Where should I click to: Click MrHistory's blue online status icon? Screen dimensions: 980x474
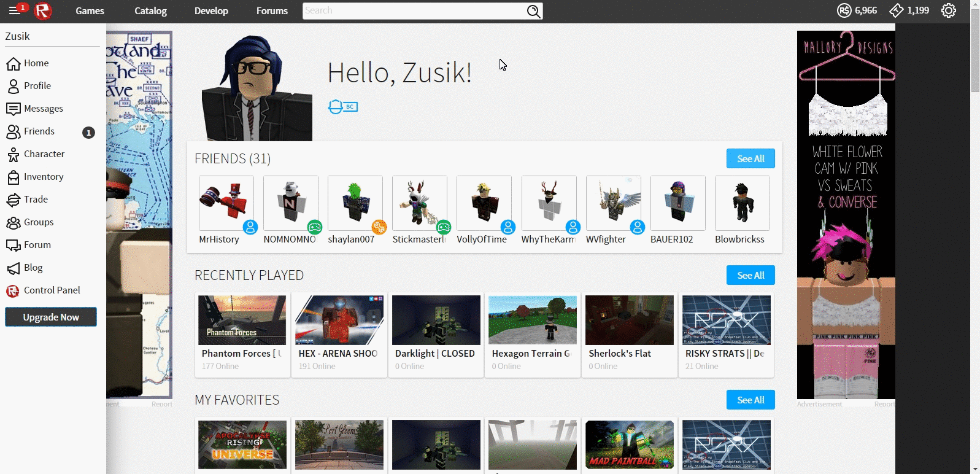pos(250,227)
